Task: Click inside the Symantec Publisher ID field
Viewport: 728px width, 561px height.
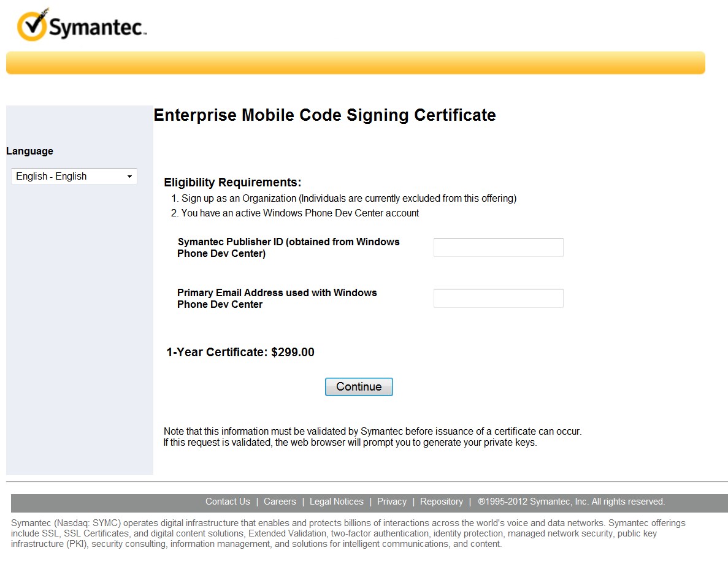Action: (x=497, y=247)
